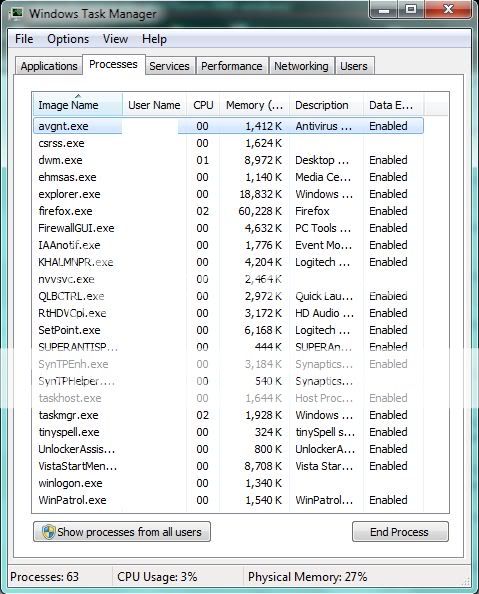Open the Options menu
The width and height of the screenshot is (479, 594).
coord(68,39)
